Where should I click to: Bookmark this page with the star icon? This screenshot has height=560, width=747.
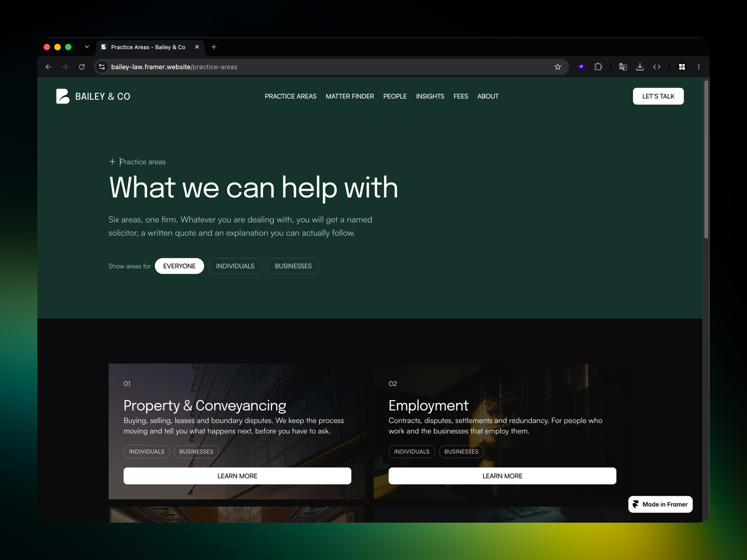(x=557, y=67)
